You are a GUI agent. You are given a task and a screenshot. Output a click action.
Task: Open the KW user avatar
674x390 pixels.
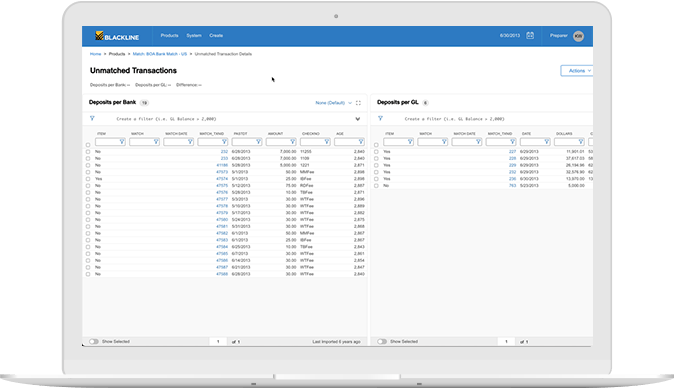tap(578, 36)
